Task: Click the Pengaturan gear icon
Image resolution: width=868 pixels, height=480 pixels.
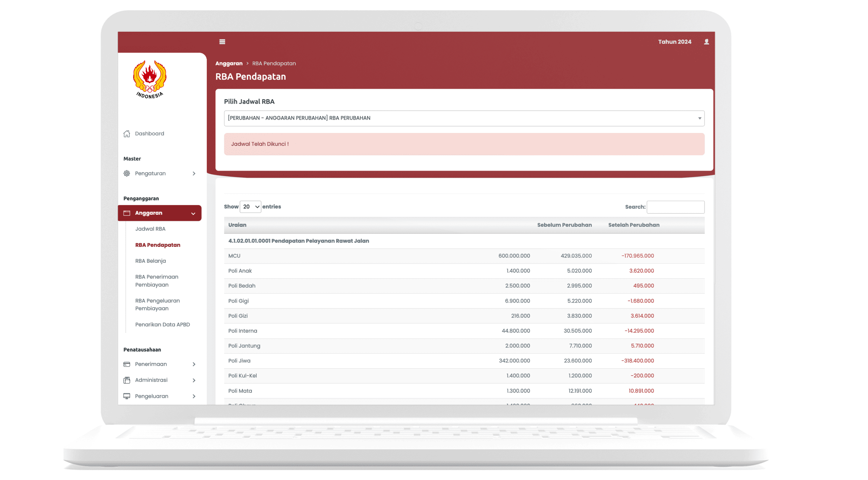Action: [127, 173]
